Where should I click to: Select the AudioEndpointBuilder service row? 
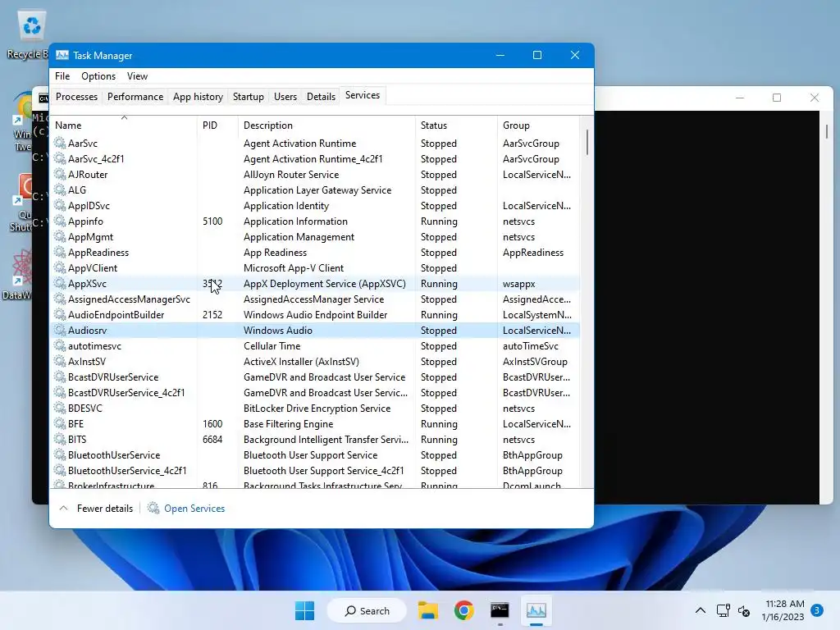click(315, 314)
